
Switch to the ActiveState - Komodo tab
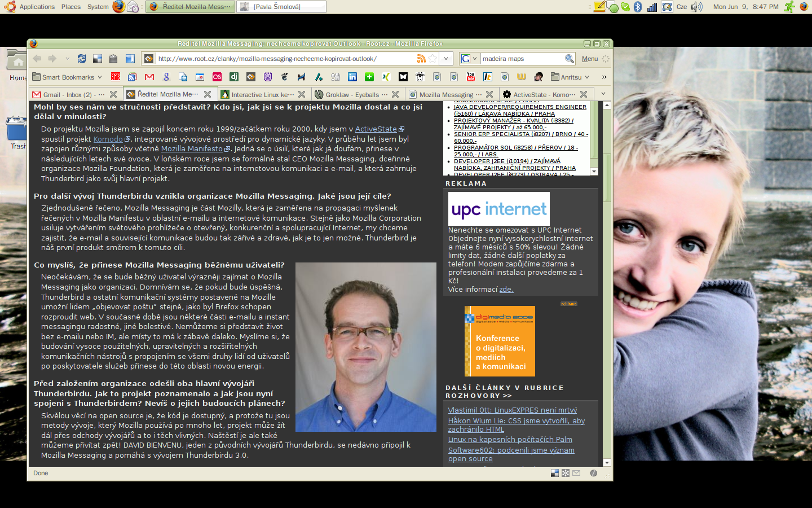tap(545, 94)
